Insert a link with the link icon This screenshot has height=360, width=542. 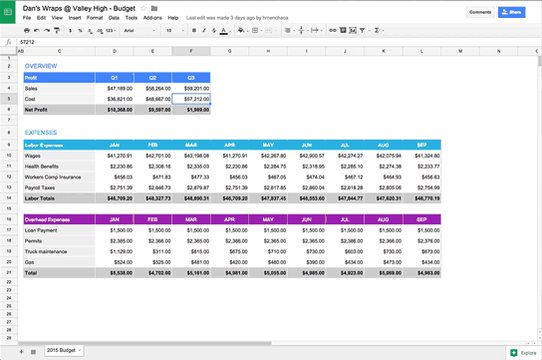click(333, 30)
